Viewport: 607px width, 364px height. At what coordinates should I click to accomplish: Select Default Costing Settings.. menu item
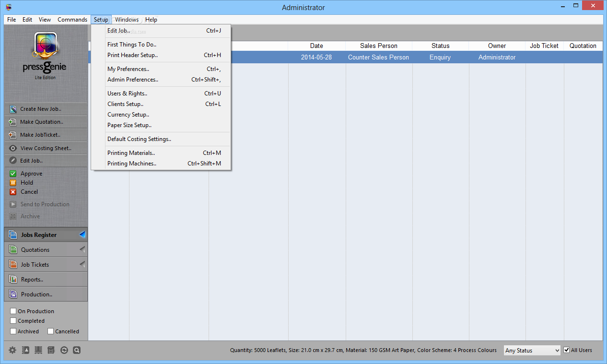161,139
